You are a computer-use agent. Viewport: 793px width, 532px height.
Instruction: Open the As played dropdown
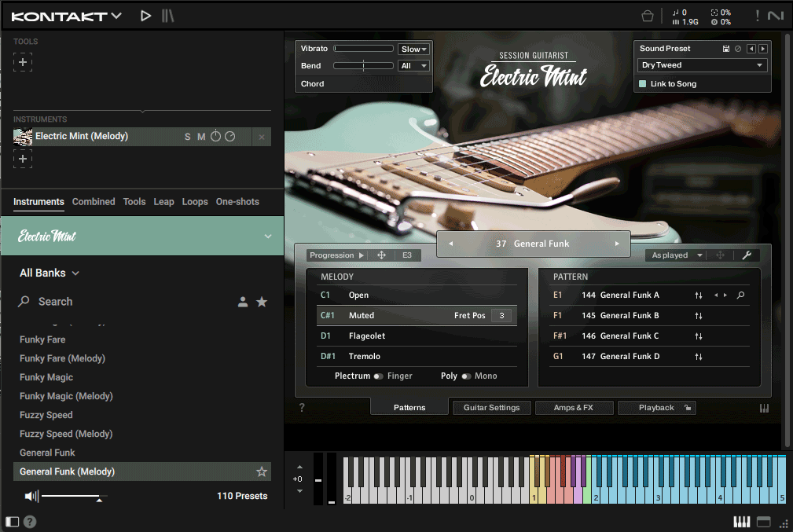(x=676, y=255)
